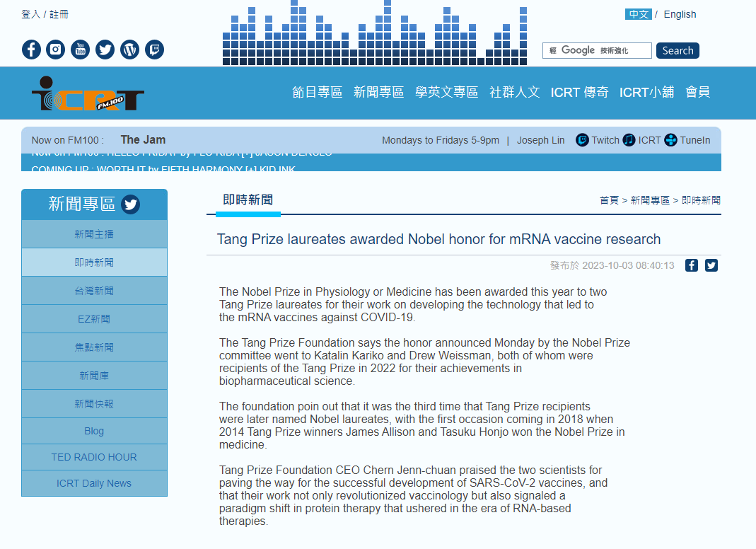
Task: Focus the Google custom search field
Action: click(597, 51)
